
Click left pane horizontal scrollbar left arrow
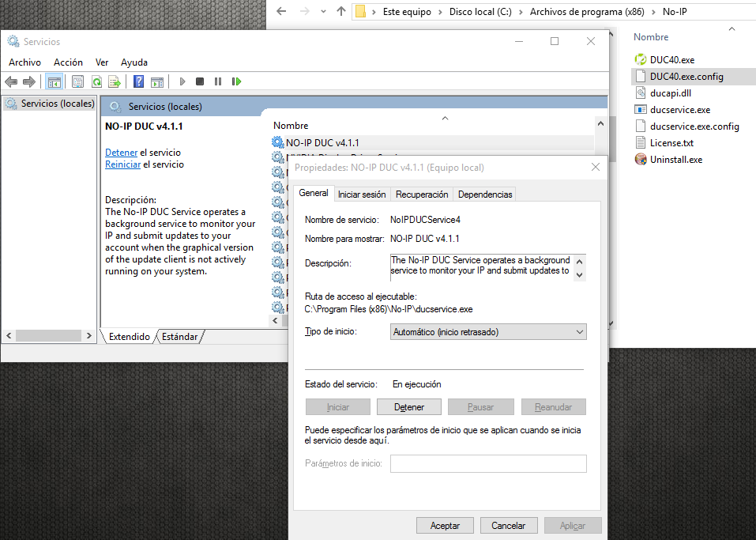click(x=9, y=335)
